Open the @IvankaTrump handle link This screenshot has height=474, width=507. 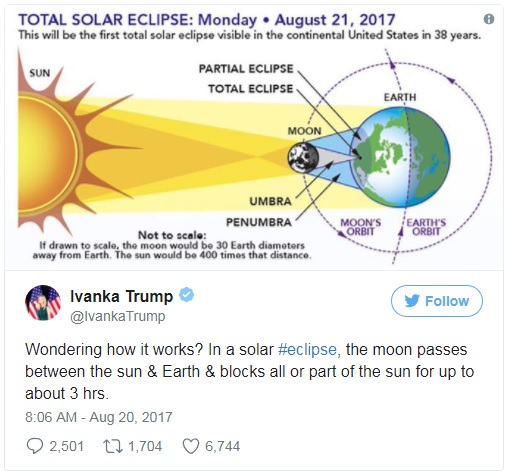(118, 316)
